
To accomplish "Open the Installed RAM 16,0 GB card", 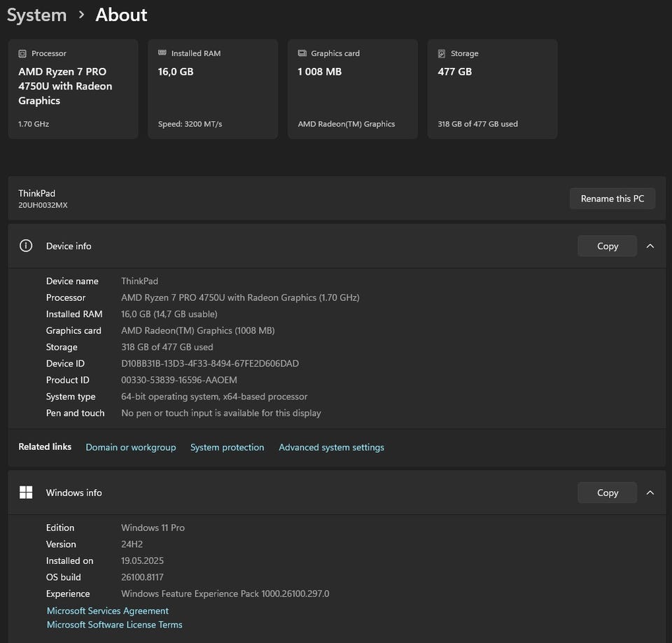I will 213,89.
